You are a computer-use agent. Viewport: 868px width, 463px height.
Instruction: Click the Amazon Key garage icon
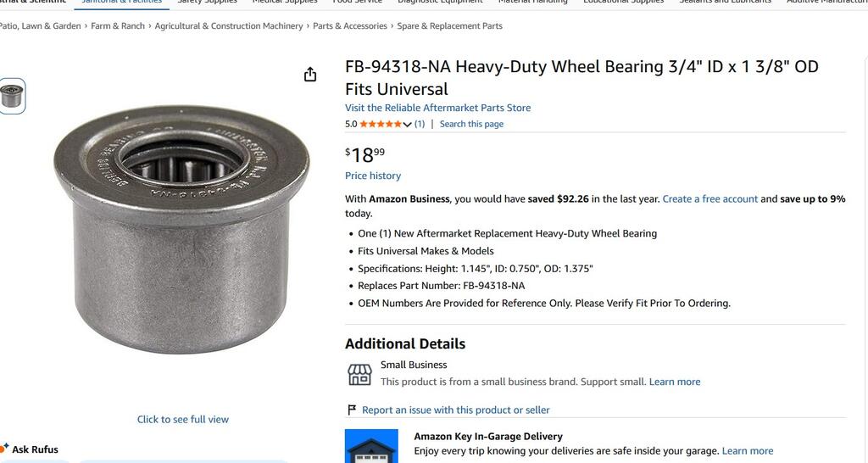pos(371,448)
